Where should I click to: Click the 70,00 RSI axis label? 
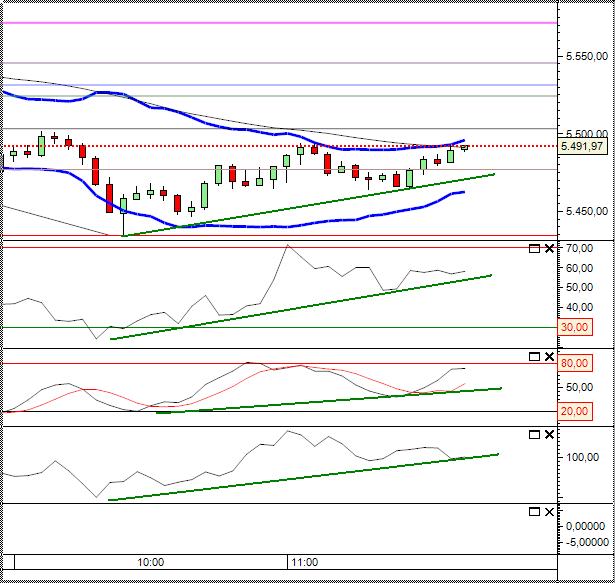pyautogui.click(x=579, y=248)
